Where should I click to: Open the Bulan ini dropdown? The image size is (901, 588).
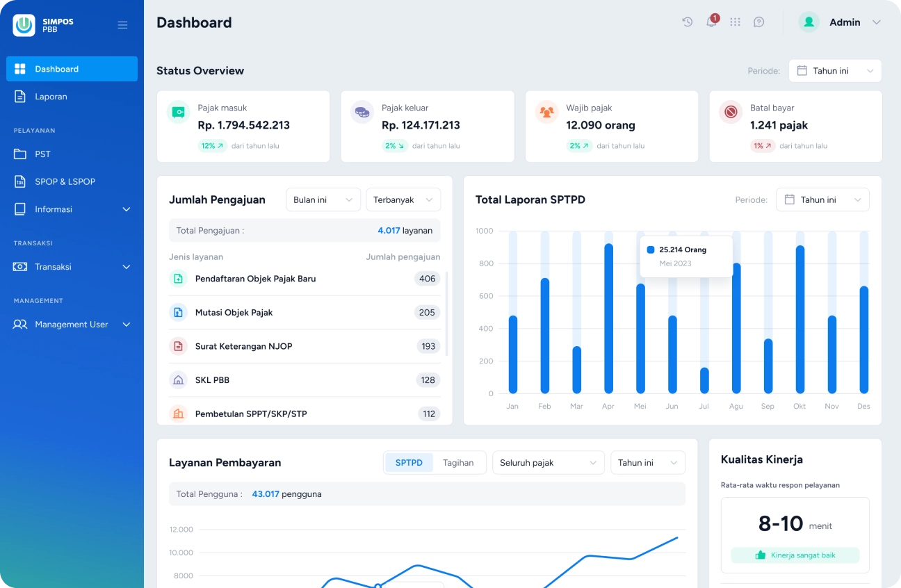coord(323,199)
